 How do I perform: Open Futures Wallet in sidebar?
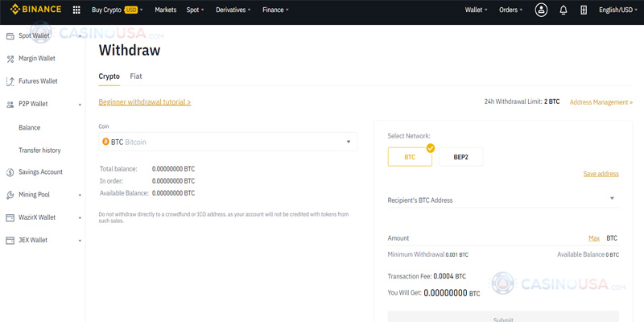(38, 81)
